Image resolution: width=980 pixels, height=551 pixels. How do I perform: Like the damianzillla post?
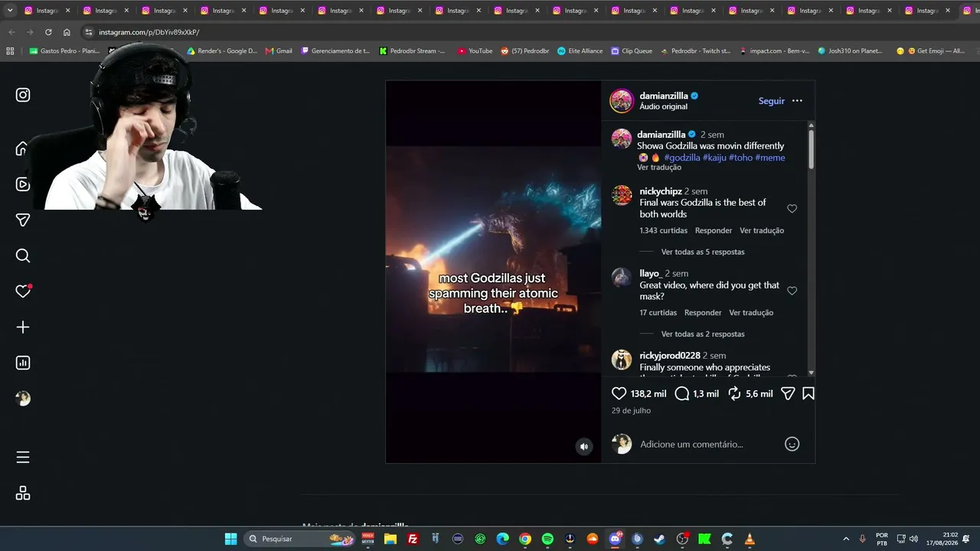(x=619, y=393)
